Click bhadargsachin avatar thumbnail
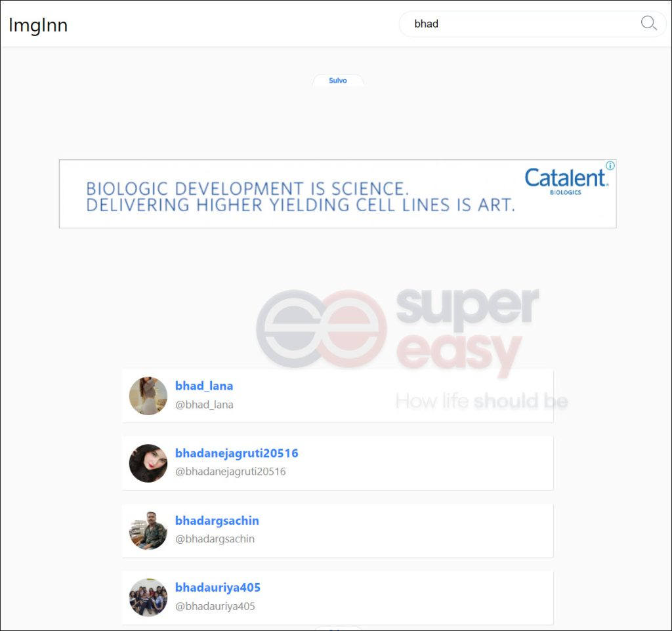672x631 pixels. 148,531
